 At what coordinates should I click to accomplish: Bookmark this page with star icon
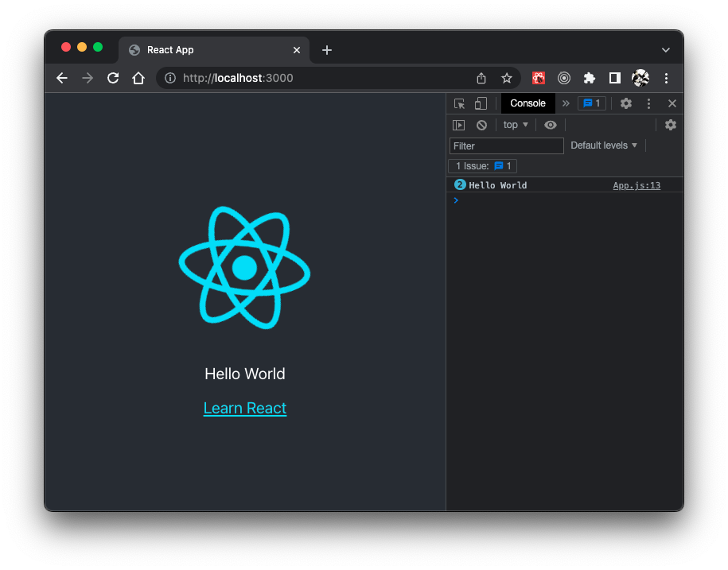point(507,78)
